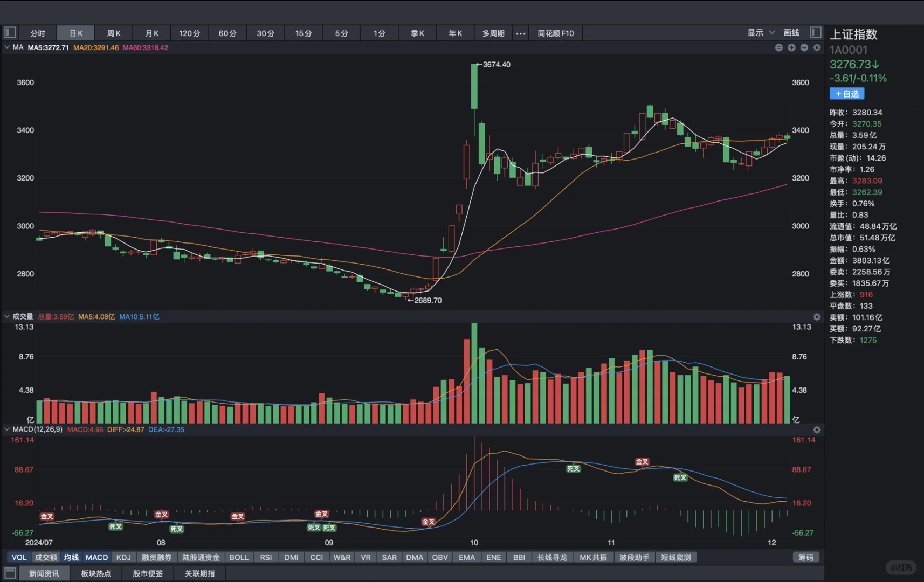Open the main K-line chart settings gear
The image size is (924, 582).
[817, 47]
